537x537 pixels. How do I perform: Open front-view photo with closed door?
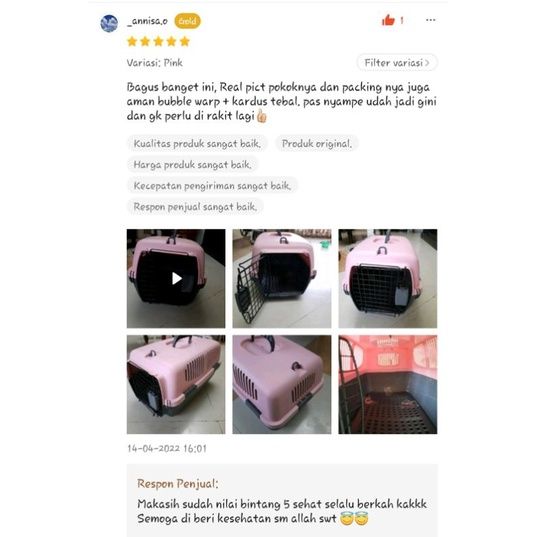[388, 278]
